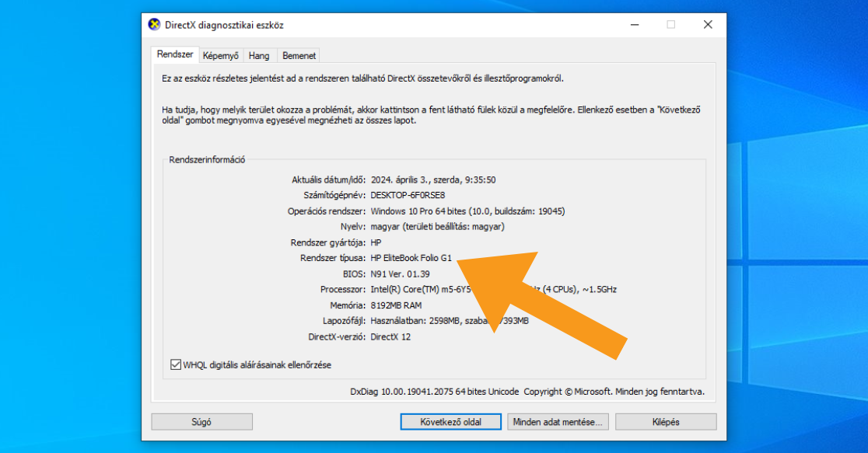Exit using the Kilépés button

click(x=665, y=422)
